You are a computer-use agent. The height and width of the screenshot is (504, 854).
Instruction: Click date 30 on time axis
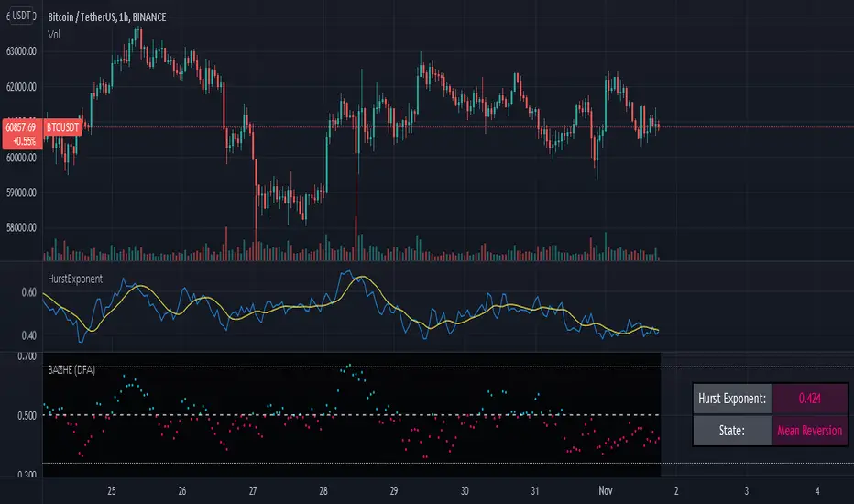click(x=465, y=491)
